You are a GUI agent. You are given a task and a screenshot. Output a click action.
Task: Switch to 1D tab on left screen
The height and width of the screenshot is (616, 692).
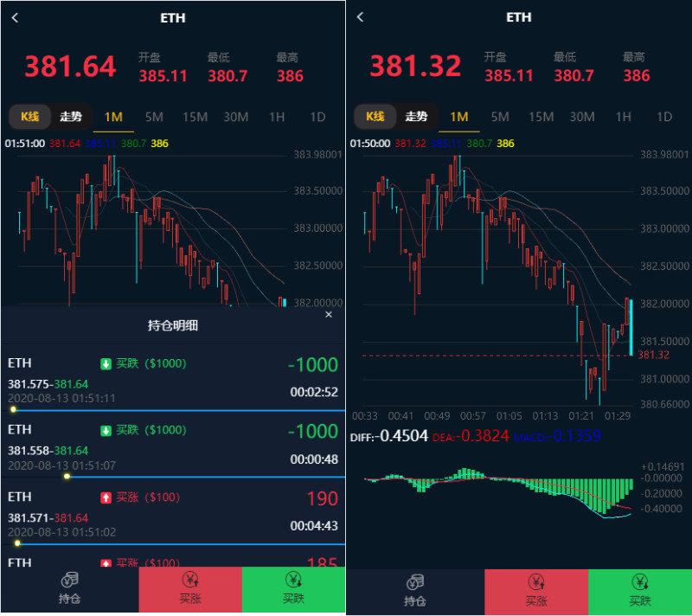[x=317, y=117]
